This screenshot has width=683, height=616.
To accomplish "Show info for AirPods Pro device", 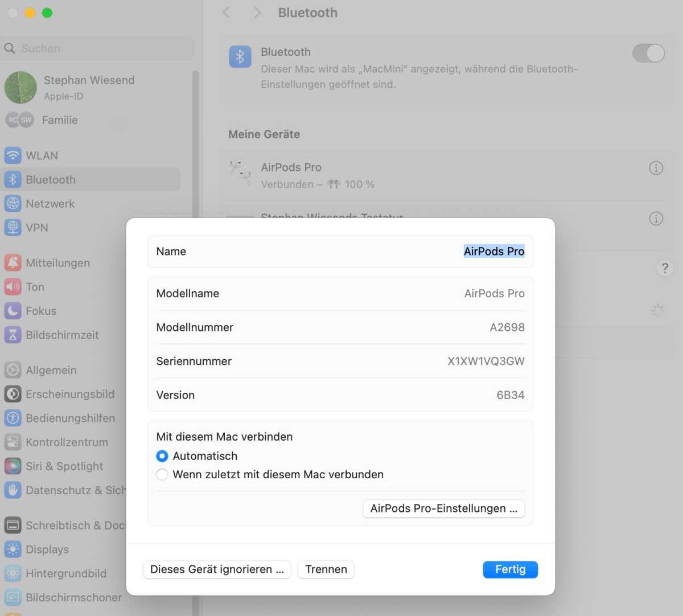I will pos(656,168).
